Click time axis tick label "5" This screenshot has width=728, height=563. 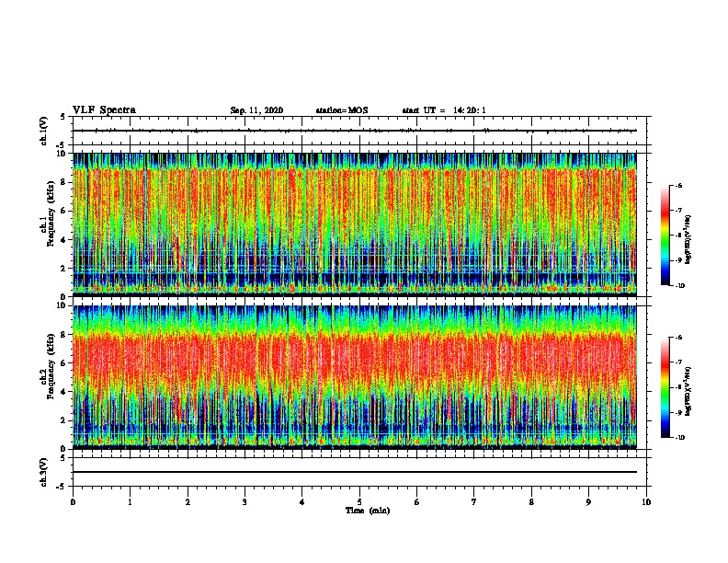click(359, 502)
